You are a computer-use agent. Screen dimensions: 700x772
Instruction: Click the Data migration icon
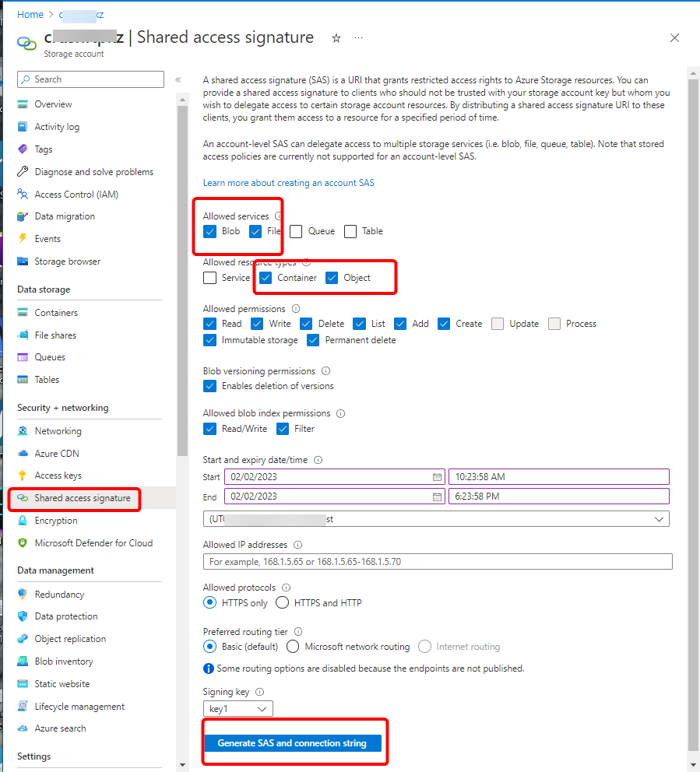pyautogui.click(x=23, y=216)
